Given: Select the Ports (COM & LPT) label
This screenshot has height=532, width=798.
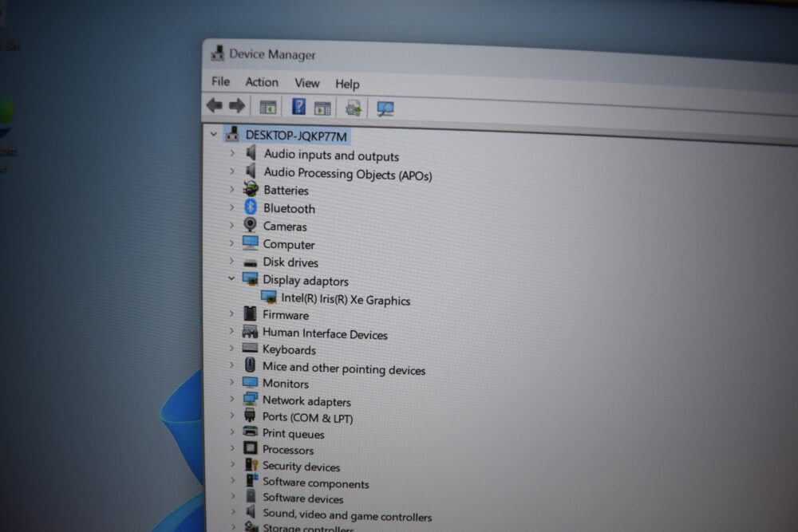Looking at the screenshot, I should [x=307, y=417].
